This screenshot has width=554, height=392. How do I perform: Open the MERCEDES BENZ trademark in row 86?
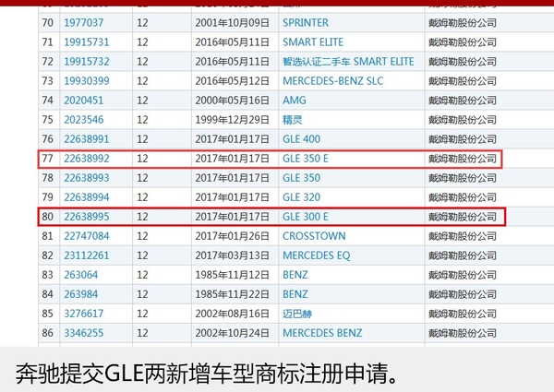[322, 333]
